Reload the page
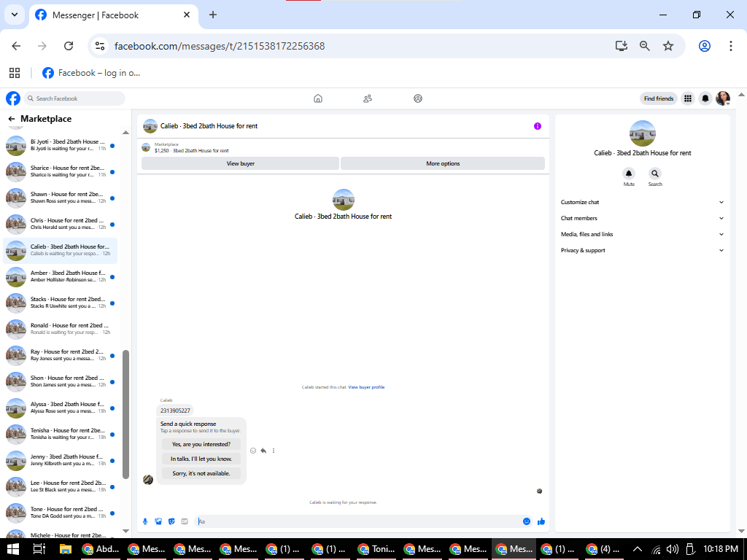The image size is (747, 560). 69,46
